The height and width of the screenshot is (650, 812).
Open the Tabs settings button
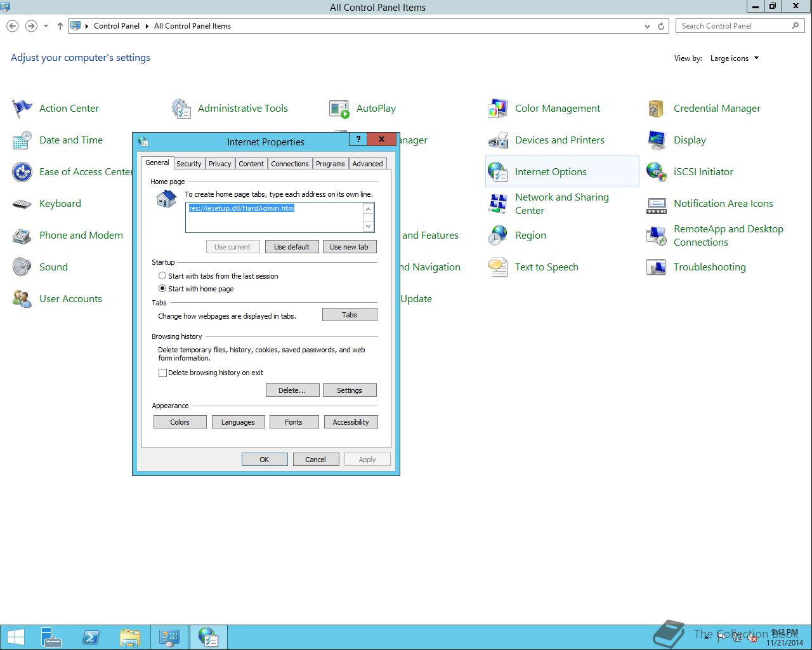point(350,315)
